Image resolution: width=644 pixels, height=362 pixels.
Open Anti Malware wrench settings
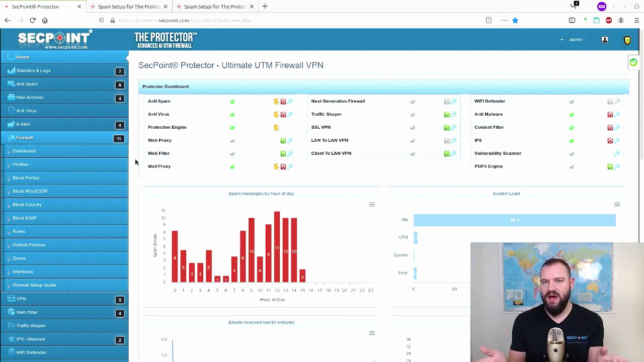(617, 115)
